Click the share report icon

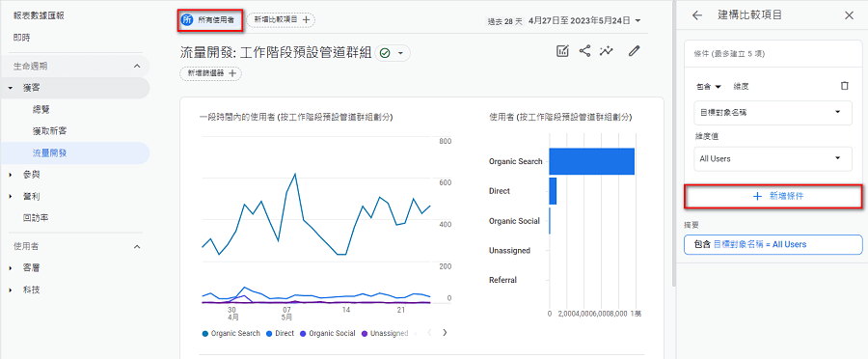(584, 51)
